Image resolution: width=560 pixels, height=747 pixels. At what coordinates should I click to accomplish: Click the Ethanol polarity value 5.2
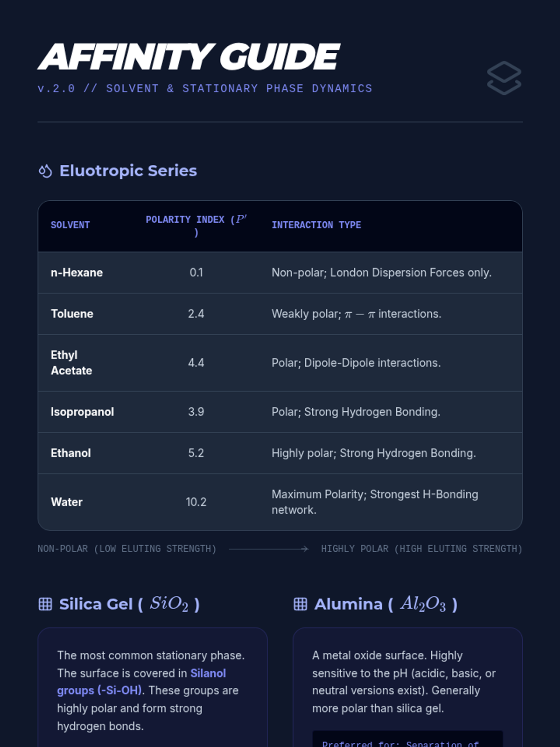click(196, 453)
